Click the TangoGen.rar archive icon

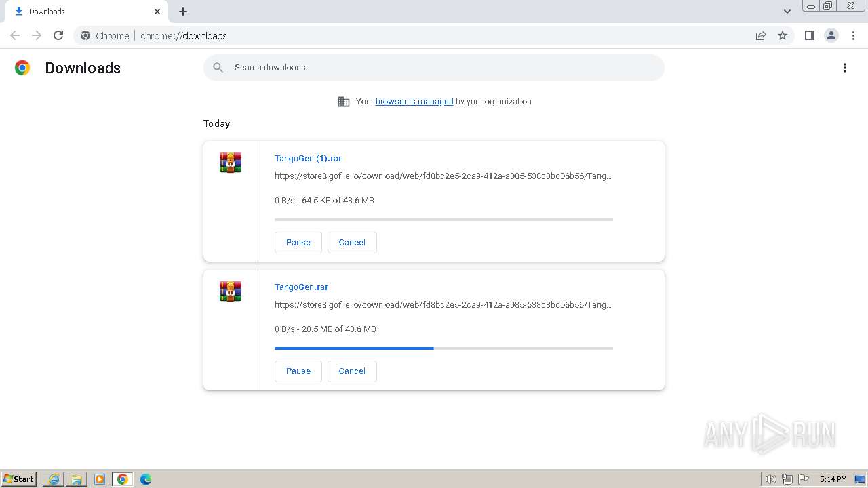click(231, 291)
